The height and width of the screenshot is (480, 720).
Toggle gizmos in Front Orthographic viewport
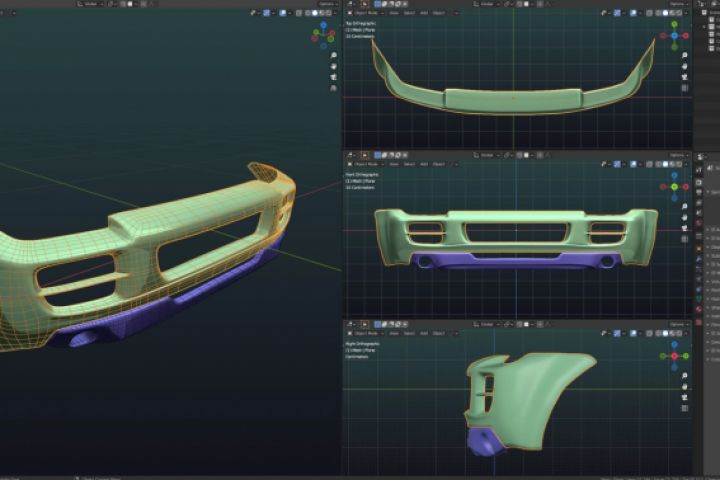click(x=617, y=164)
